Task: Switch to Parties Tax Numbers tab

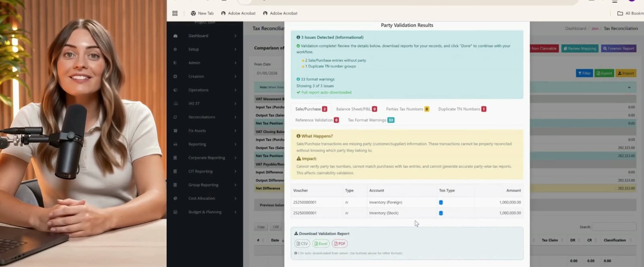Action: 407,109
